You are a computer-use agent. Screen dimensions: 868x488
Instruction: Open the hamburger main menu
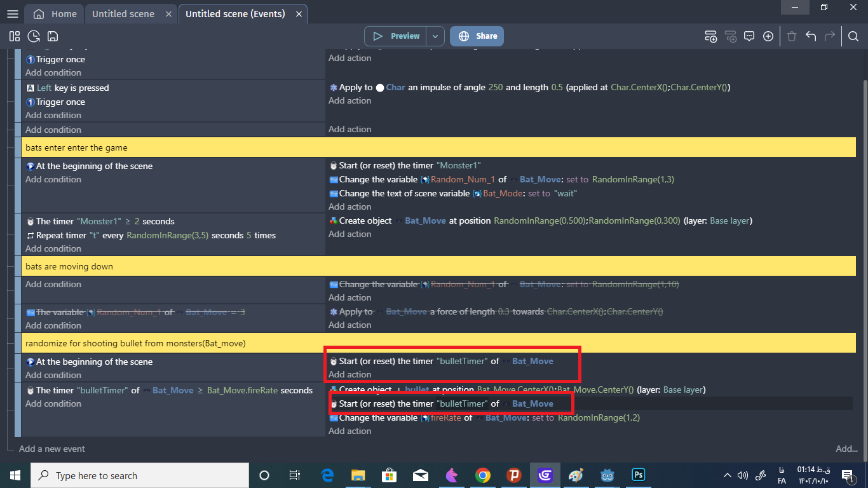[12, 14]
